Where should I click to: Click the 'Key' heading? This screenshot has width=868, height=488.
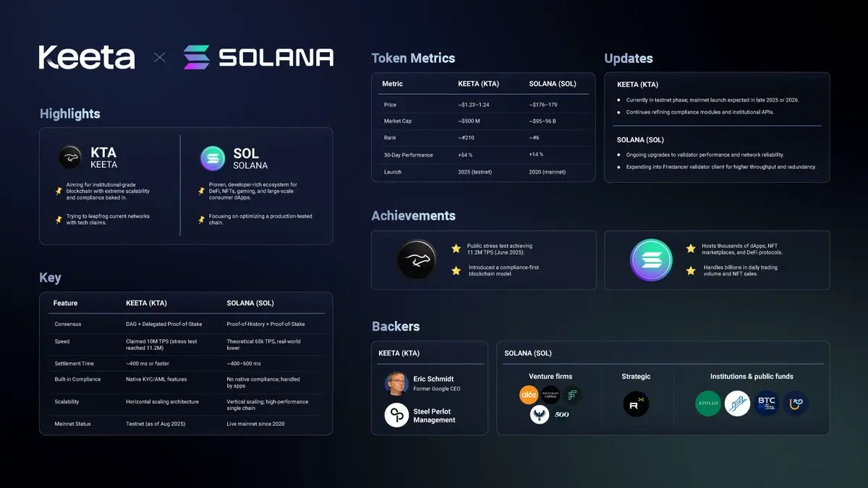click(x=51, y=278)
